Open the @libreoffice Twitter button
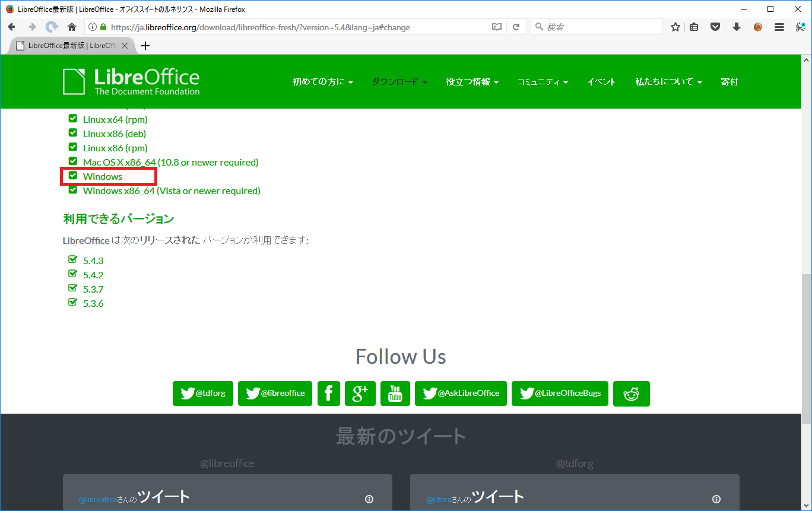812x511 pixels. 275,393
